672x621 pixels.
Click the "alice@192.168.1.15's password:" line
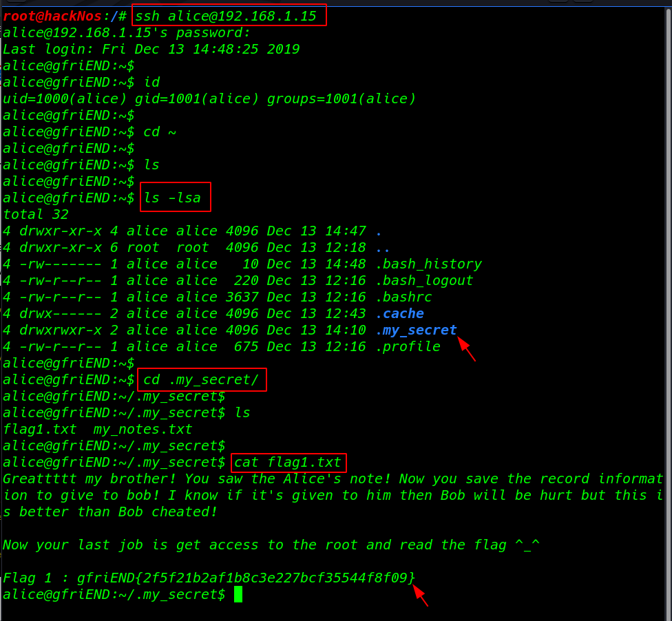pyautogui.click(x=127, y=32)
